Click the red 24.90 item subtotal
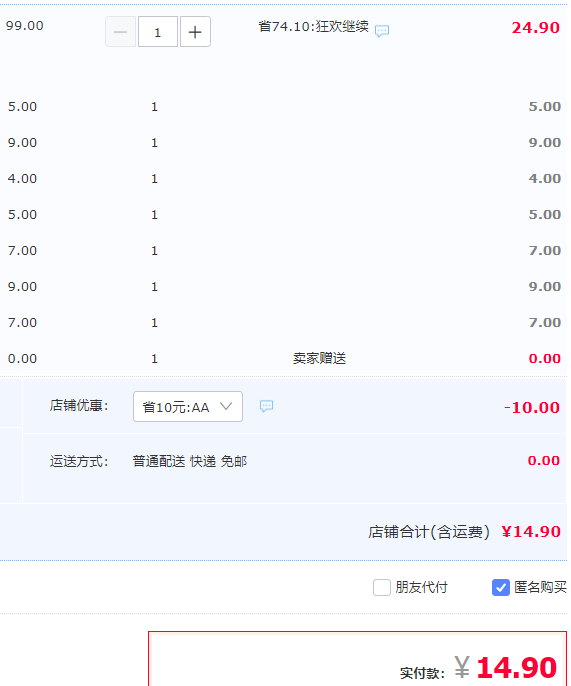The image size is (571, 686). [536, 28]
